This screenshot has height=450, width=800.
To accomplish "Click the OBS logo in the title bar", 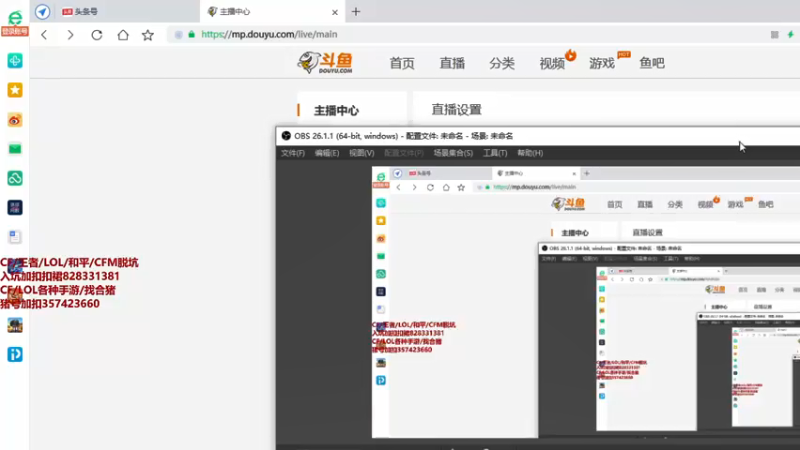I will pyautogui.click(x=286, y=136).
